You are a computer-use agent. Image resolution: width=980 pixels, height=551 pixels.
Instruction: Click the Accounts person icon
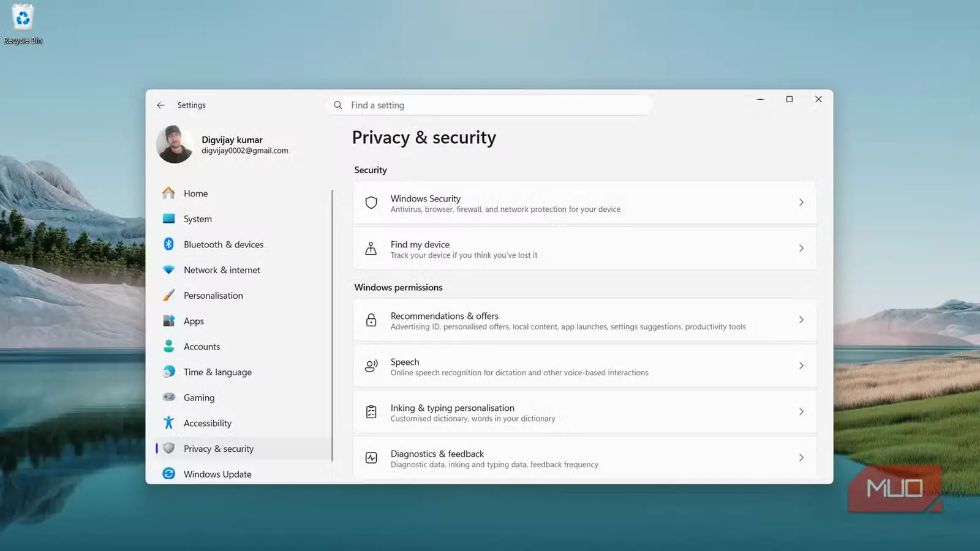click(168, 346)
